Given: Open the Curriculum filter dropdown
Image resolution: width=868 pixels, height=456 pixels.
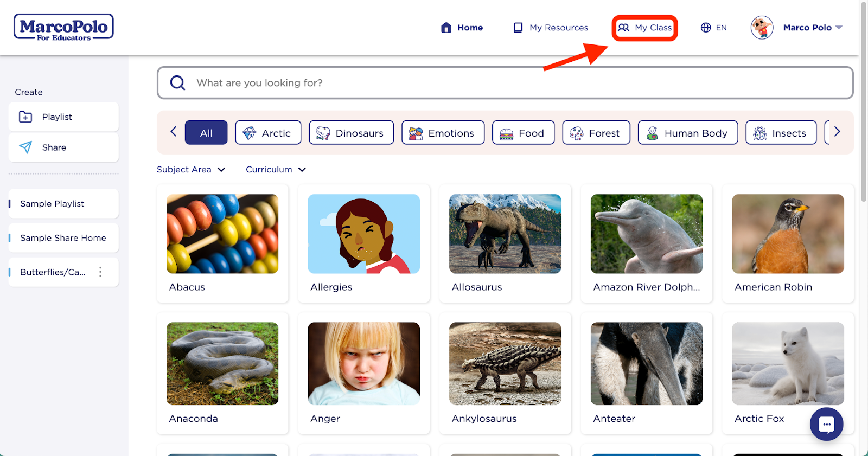Looking at the screenshot, I should pos(276,169).
